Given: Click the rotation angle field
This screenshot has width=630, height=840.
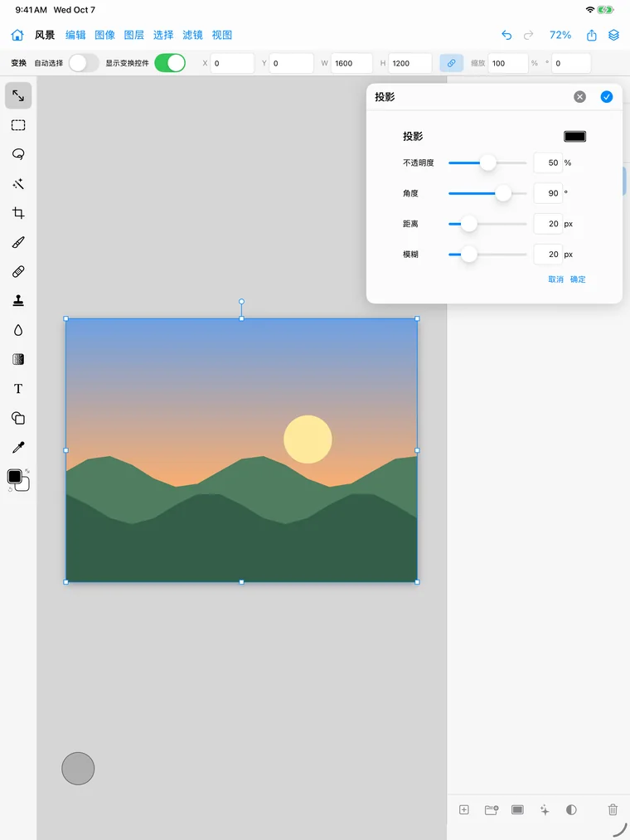Looking at the screenshot, I should pos(571,63).
